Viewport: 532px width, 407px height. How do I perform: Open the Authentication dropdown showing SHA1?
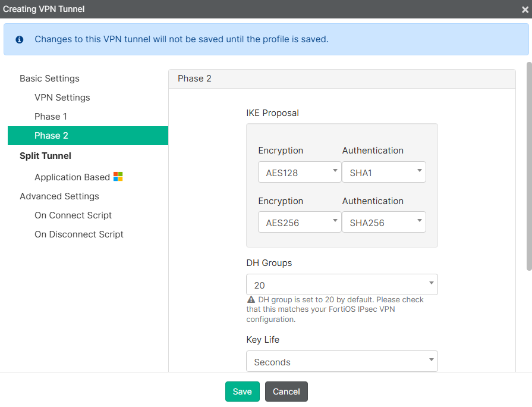point(383,172)
